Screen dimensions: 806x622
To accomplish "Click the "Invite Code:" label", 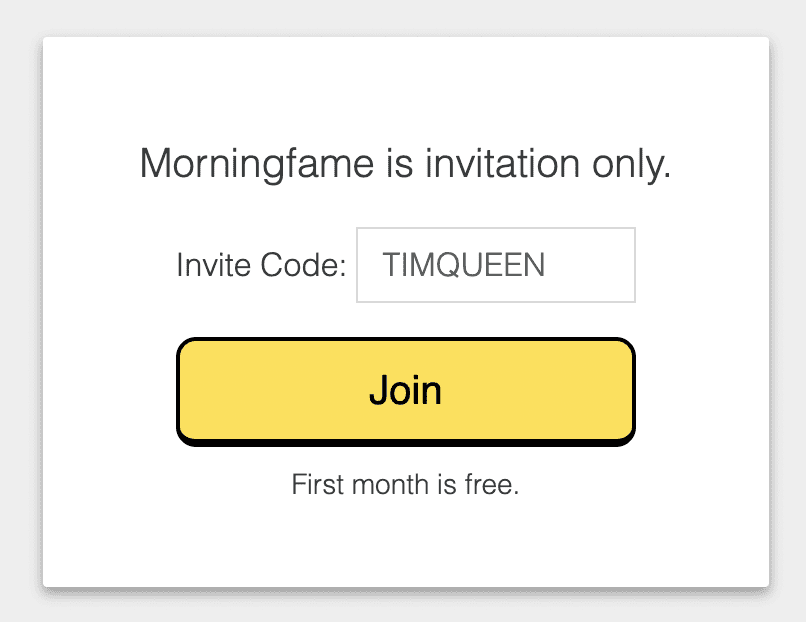I will [x=261, y=265].
